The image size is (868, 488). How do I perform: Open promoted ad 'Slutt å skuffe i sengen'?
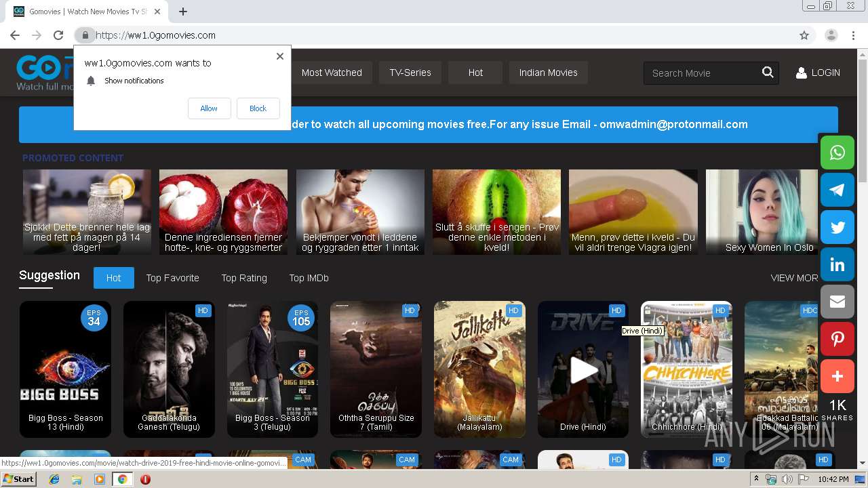[496, 212]
